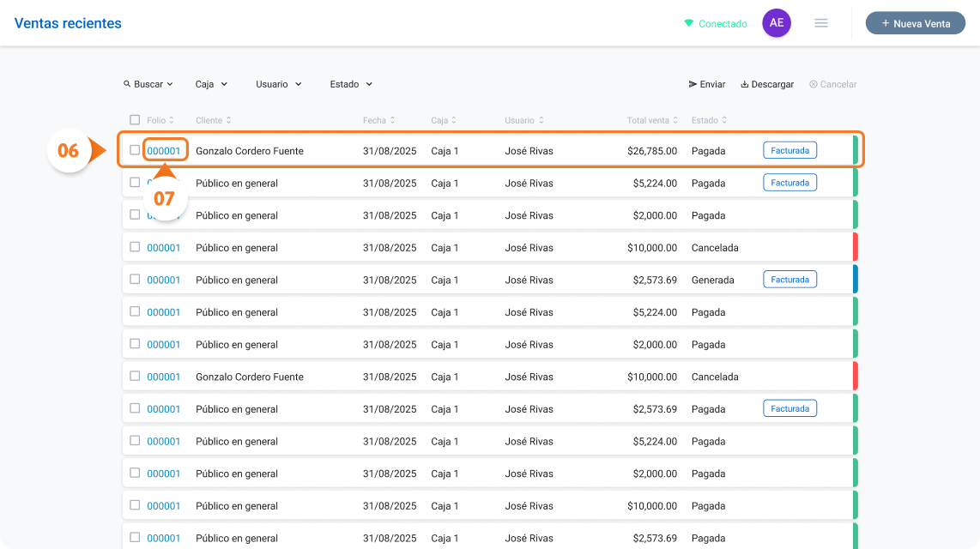Screen dimensions: 980x549
Task: Click the Cancelar circle icon
Action: tap(814, 84)
